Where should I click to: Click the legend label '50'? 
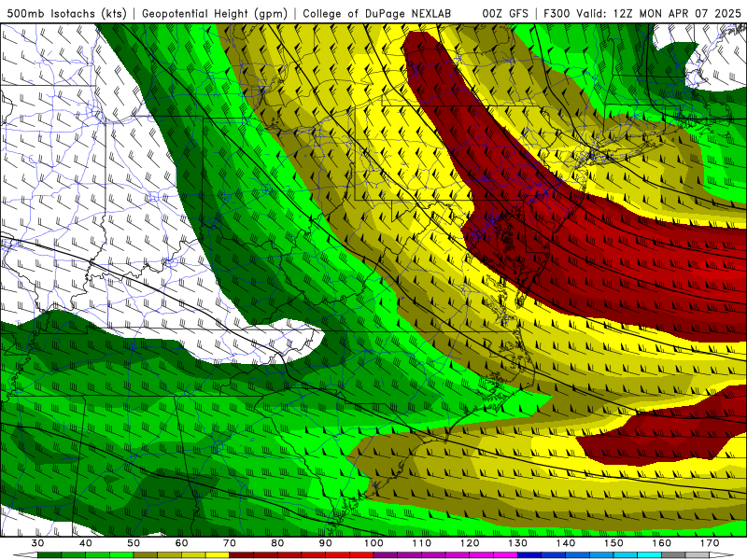[x=134, y=543]
